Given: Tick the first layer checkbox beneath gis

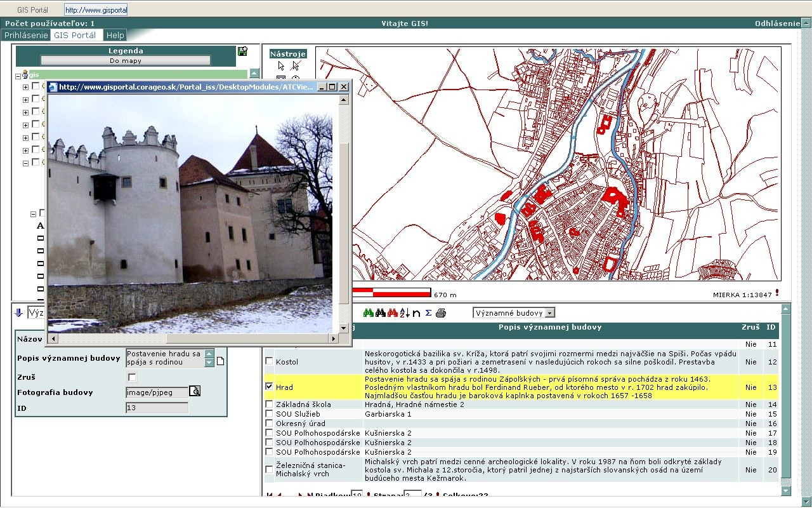Looking at the screenshot, I should pyautogui.click(x=36, y=86).
